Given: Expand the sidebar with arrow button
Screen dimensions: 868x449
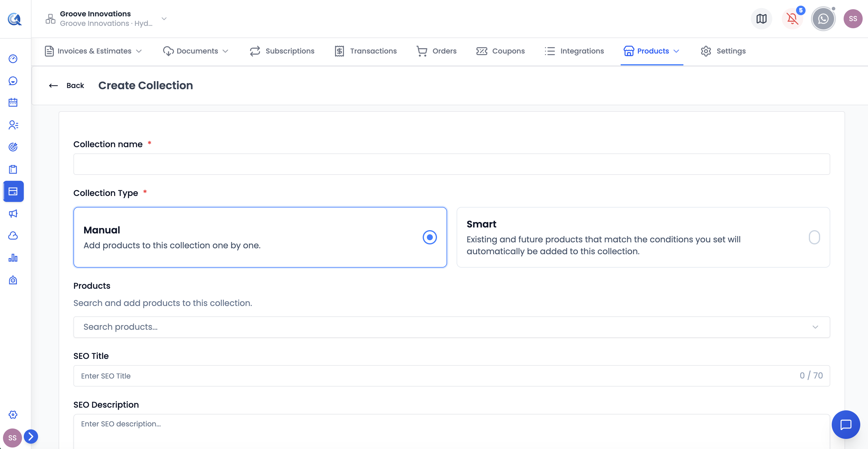Looking at the screenshot, I should pos(31,437).
